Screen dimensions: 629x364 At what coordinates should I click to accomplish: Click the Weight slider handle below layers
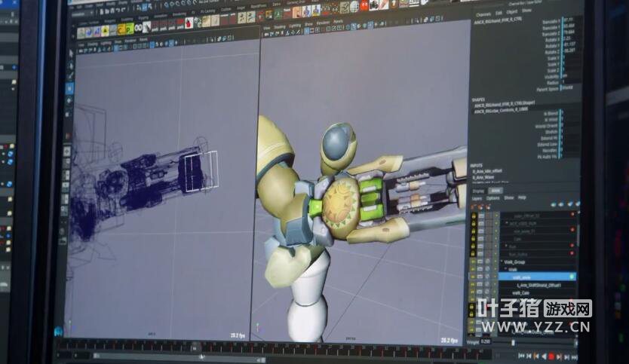tap(514, 342)
